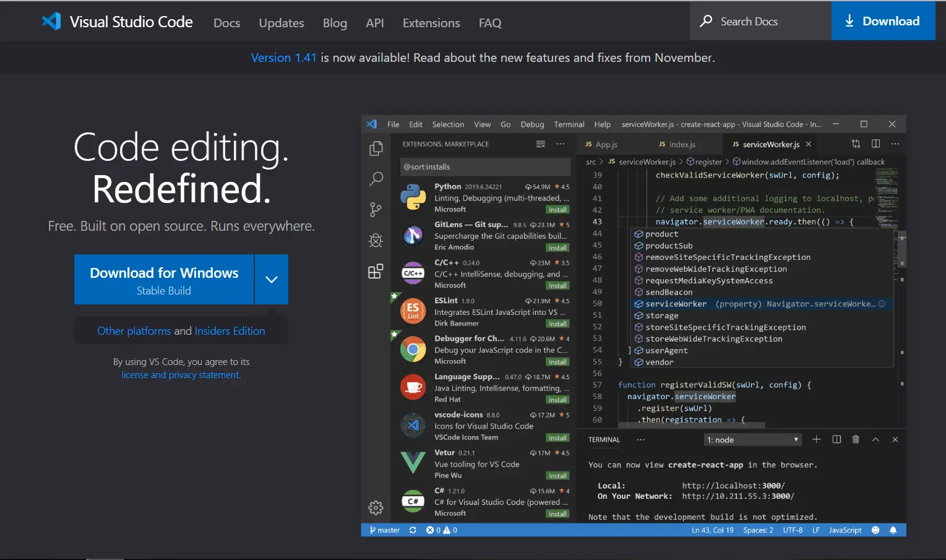Open the Insiders Edition link

click(230, 331)
